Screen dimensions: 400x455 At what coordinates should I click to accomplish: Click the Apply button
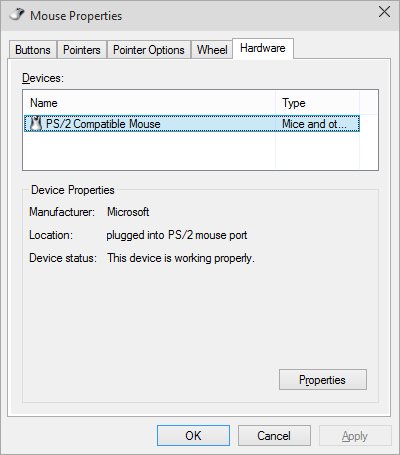(355, 435)
